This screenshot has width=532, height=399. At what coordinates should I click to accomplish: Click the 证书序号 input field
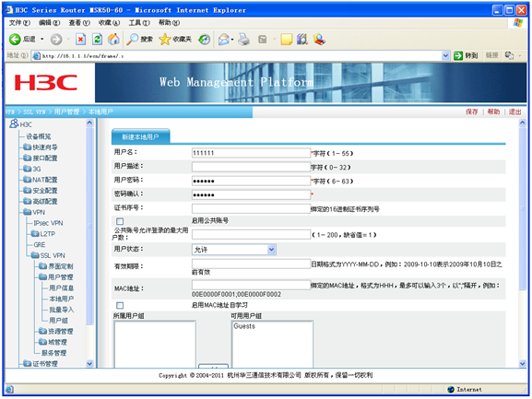(251, 208)
